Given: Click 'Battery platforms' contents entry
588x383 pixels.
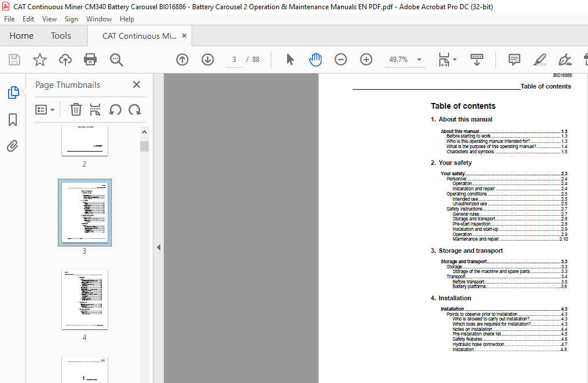Looking at the screenshot, I should coord(510,287).
